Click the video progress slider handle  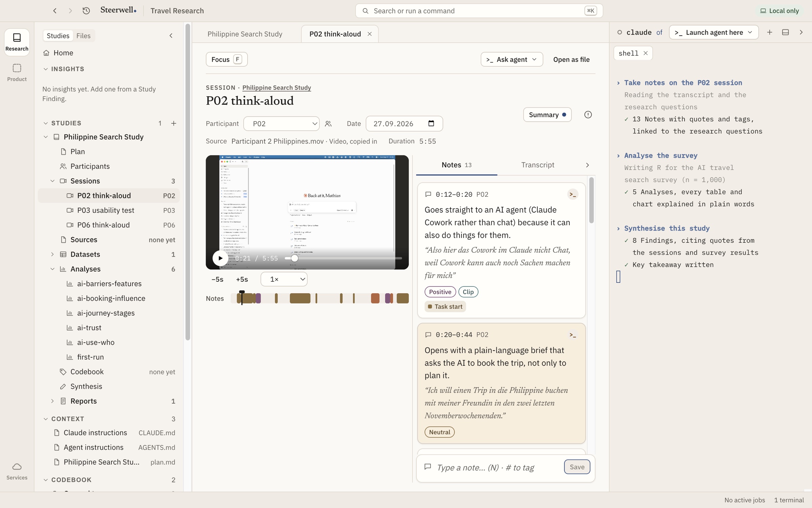294,258
